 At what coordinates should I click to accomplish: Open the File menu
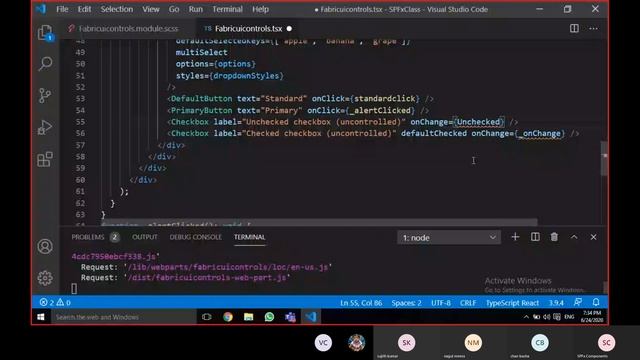[62, 9]
